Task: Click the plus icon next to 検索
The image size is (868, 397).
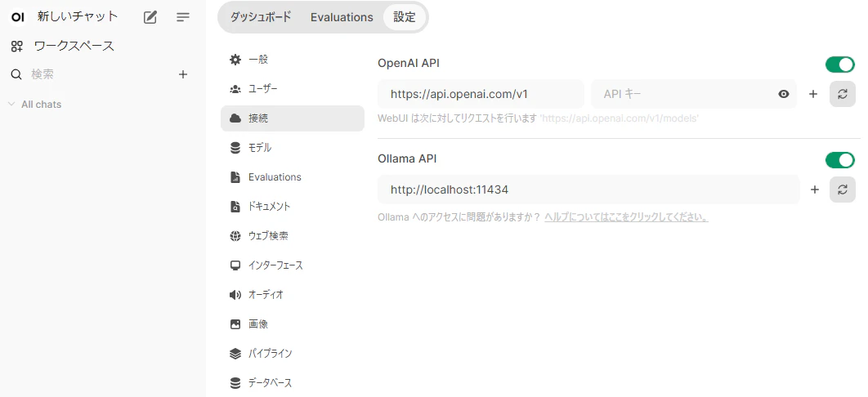Action: [183, 74]
